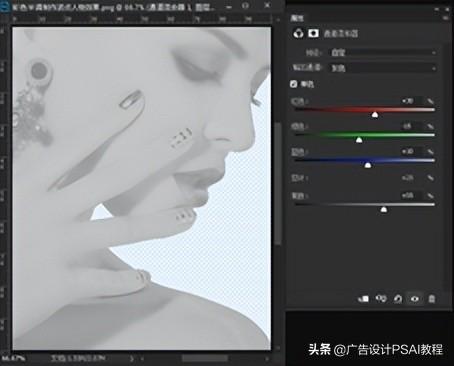Screen dimensions: 454x366
Task: Click the Green percentage value field
Action: (412, 126)
